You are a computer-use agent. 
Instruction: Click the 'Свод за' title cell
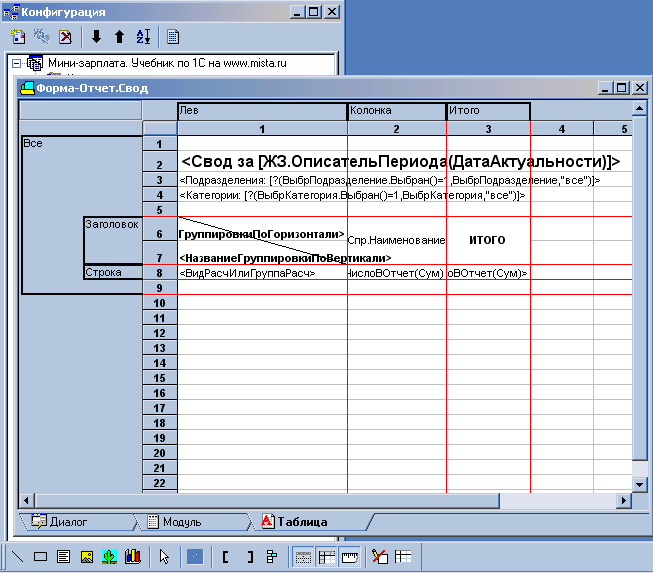pos(401,161)
